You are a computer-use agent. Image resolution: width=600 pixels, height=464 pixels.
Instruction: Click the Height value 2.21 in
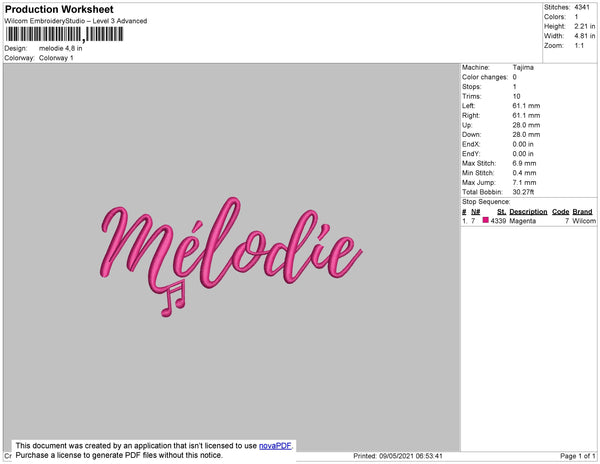[x=585, y=26]
